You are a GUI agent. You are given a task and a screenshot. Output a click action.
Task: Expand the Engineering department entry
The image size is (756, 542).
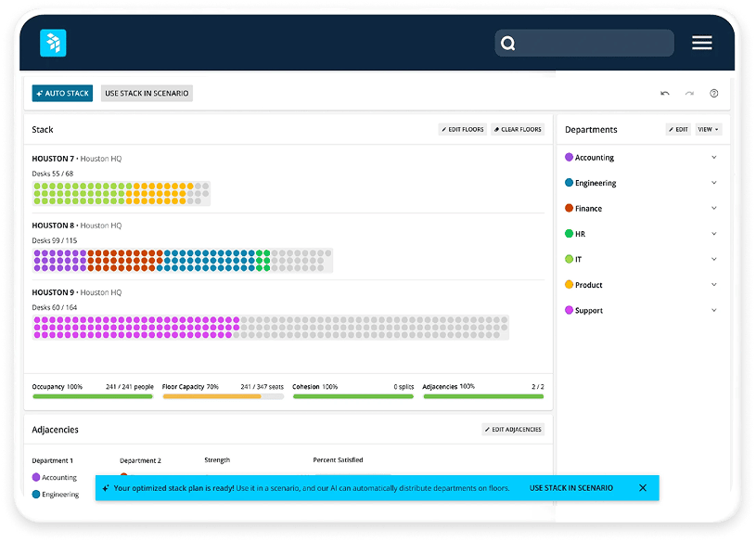pyautogui.click(x=713, y=183)
